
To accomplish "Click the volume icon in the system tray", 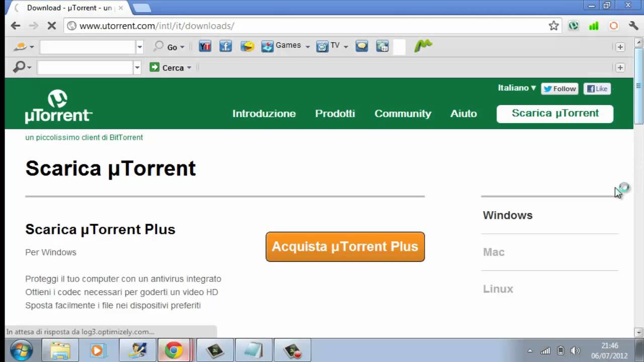I will tap(575, 350).
